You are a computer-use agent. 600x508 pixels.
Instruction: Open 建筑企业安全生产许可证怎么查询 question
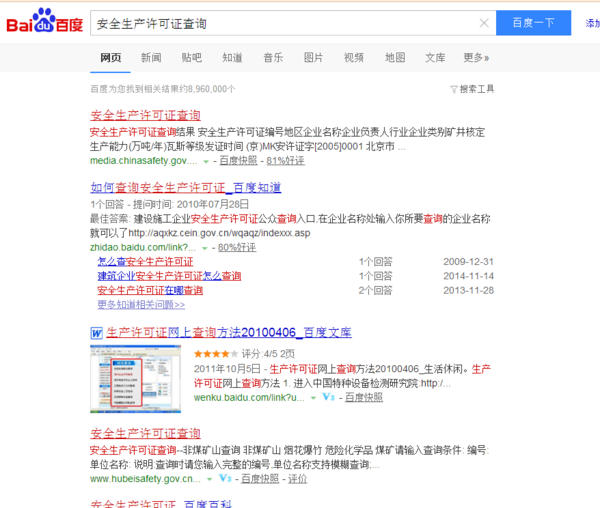point(169,276)
